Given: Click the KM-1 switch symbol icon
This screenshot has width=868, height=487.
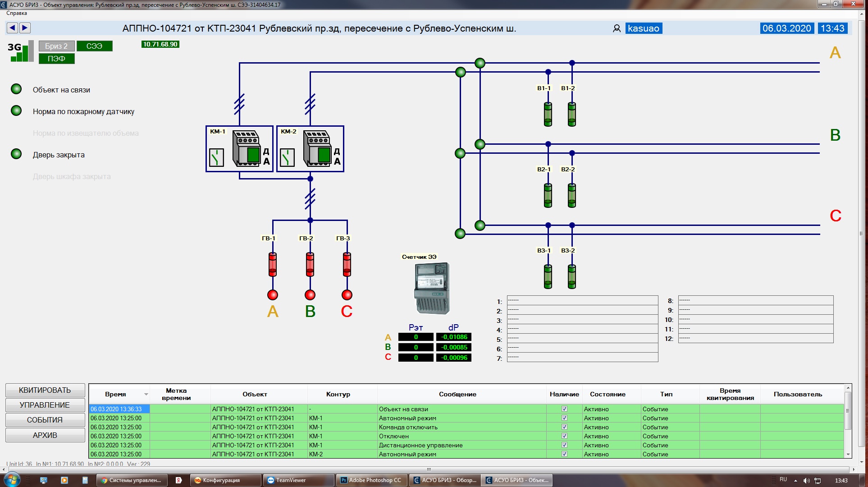Looking at the screenshot, I should [216, 158].
